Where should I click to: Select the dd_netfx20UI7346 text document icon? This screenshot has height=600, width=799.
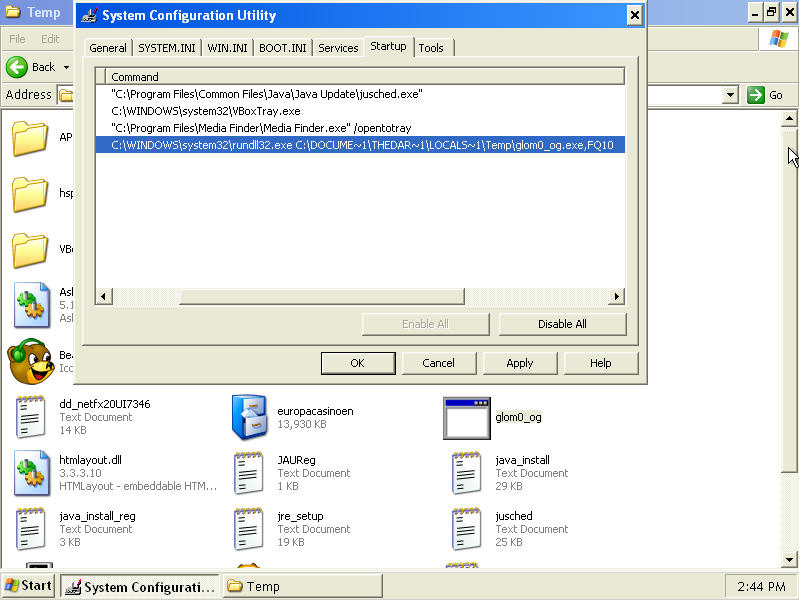click(30, 417)
